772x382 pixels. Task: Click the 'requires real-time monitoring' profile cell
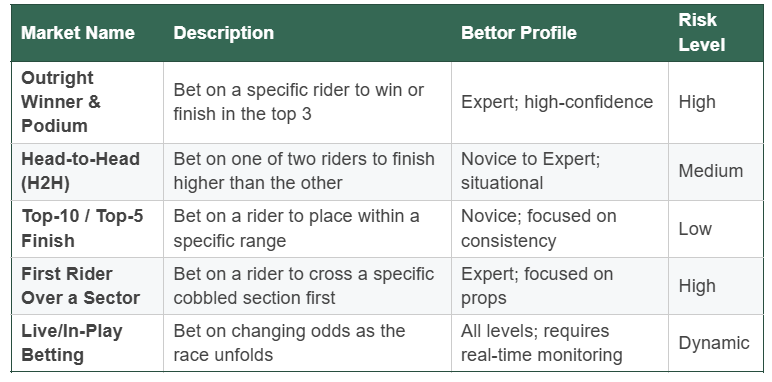560,343
